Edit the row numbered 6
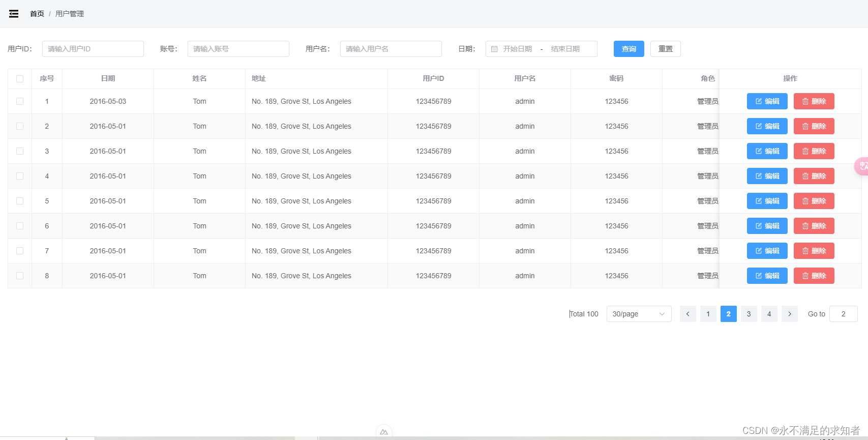This screenshot has width=868, height=440. (x=767, y=226)
